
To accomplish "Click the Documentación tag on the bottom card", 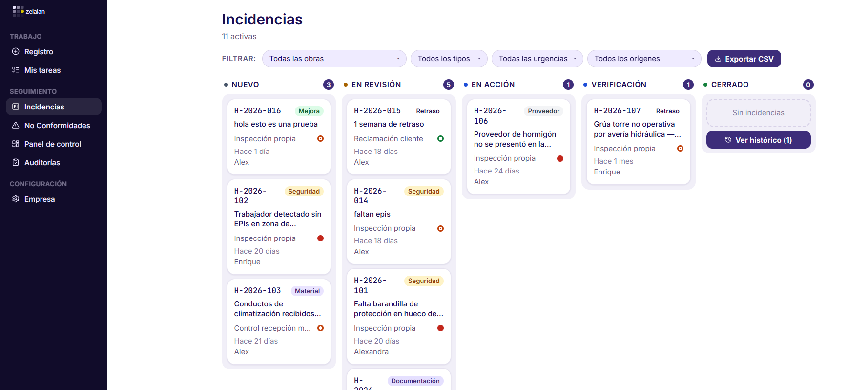I will (415, 381).
